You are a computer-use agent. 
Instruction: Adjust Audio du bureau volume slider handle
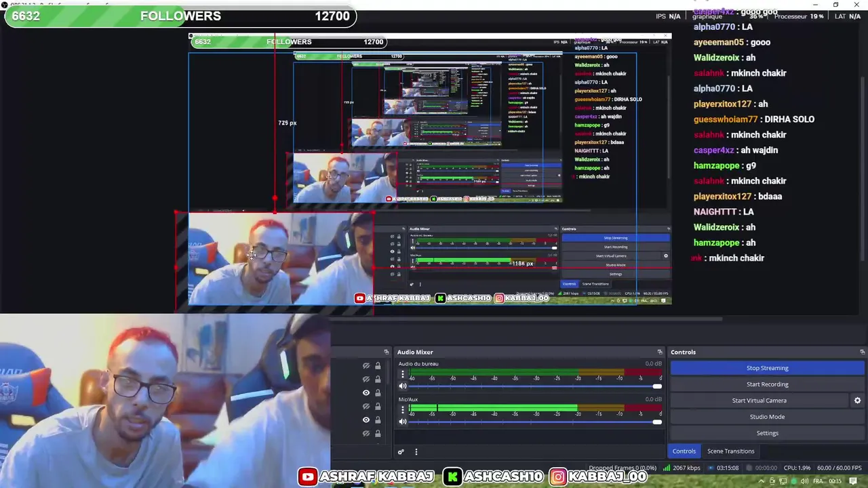tap(656, 386)
